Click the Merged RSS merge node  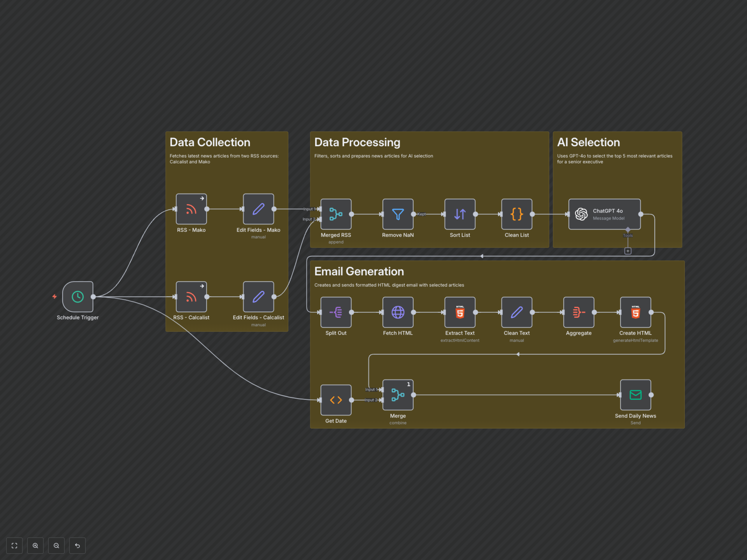[336, 214]
